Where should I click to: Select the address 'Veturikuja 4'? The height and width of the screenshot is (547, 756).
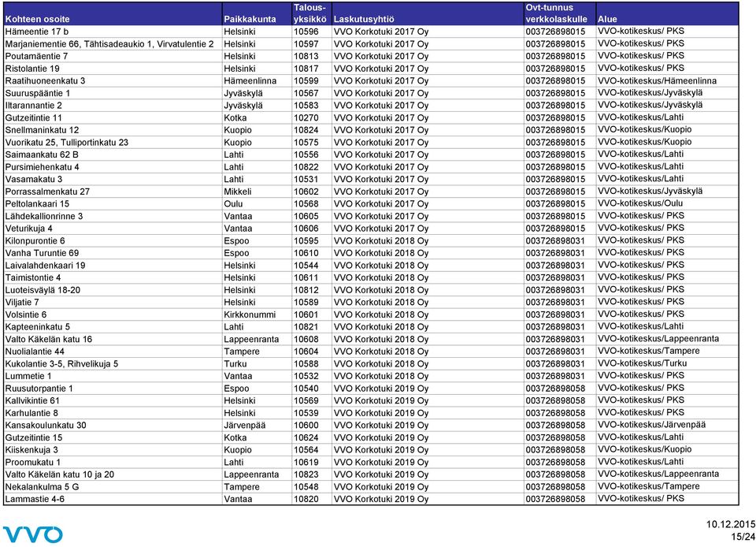28,229
